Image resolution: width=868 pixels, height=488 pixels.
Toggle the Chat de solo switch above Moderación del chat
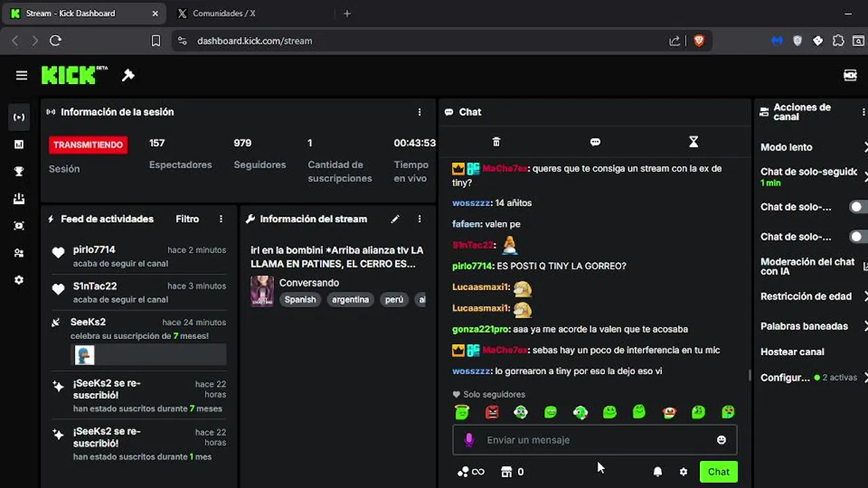coord(859,237)
